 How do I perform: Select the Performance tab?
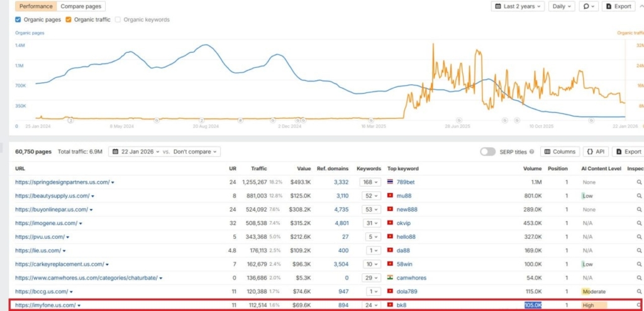point(36,6)
